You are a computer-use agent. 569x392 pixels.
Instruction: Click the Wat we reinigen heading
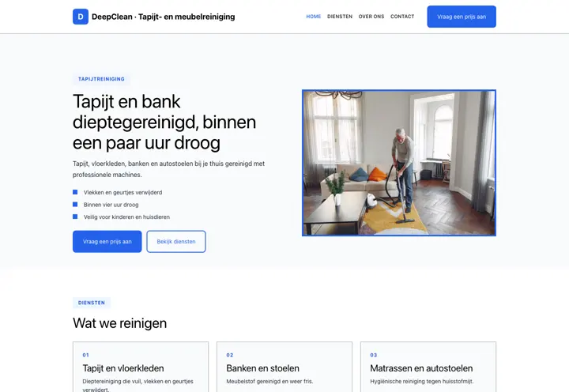(120, 323)
